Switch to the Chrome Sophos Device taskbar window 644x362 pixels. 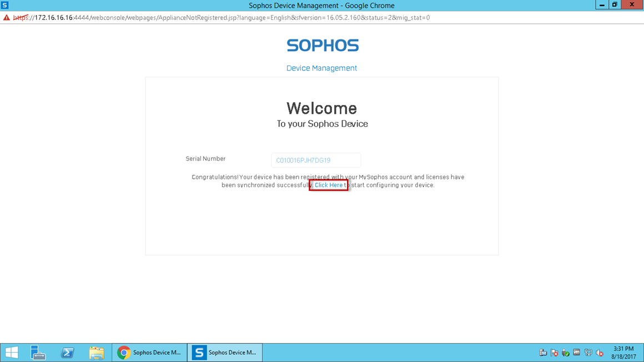[149, 353]
